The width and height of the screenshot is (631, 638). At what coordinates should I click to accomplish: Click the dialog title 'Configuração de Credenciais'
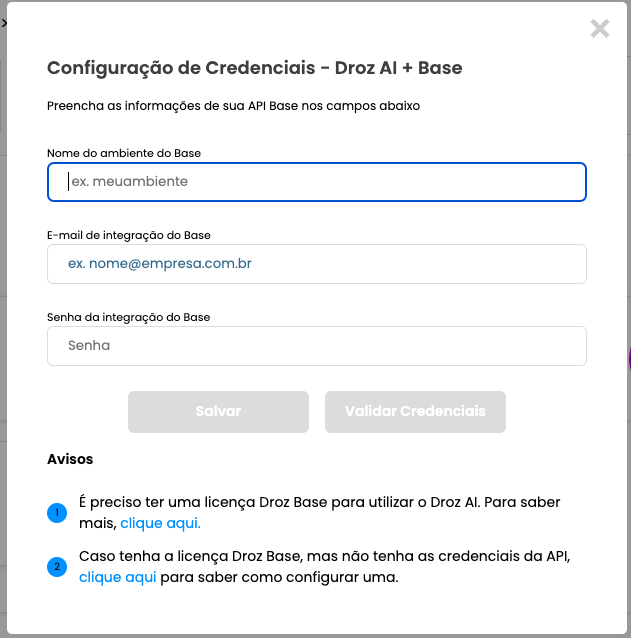181,68
